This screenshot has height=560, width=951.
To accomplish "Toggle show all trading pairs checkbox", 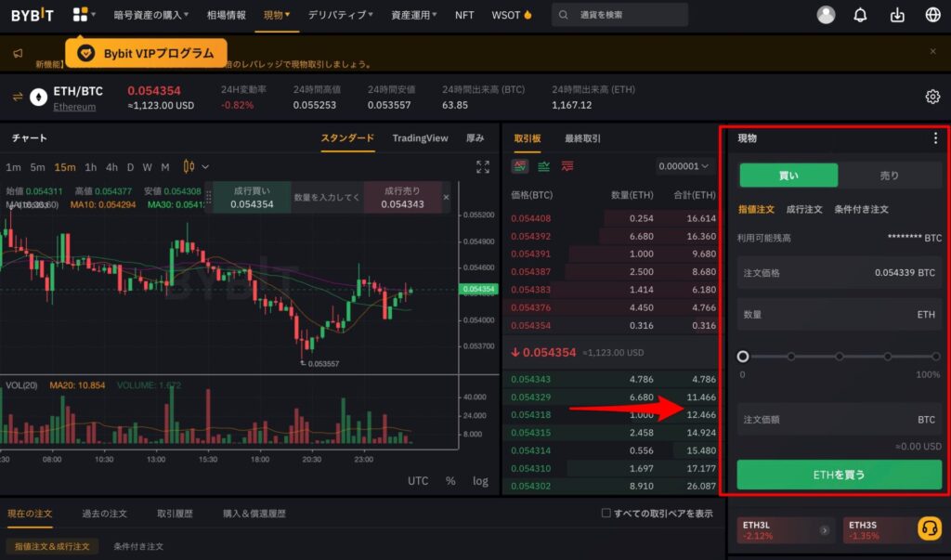I will (x=606, y=513).
